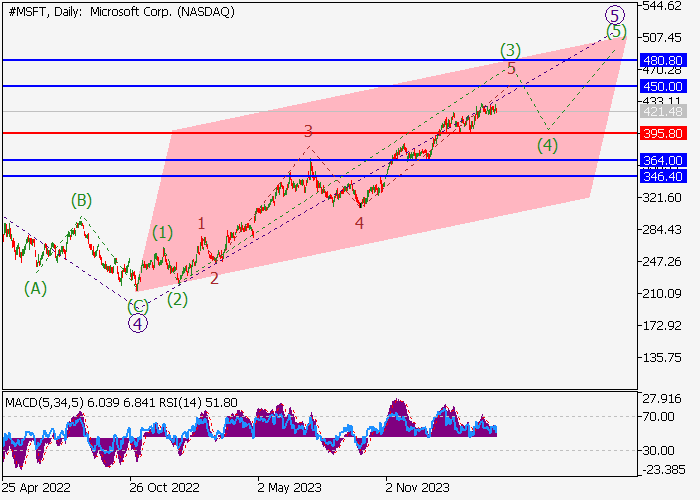Click the red subwave 3 label
Image resolution: width=700 pixels, height=500 pixels.
click(308, 131)
